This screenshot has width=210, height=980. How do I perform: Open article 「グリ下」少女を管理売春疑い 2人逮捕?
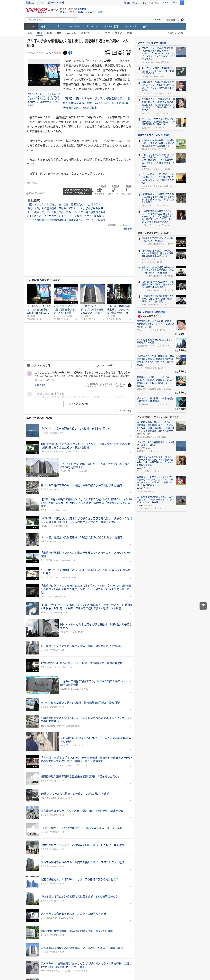pyautogui.click(x=75, y=428)
